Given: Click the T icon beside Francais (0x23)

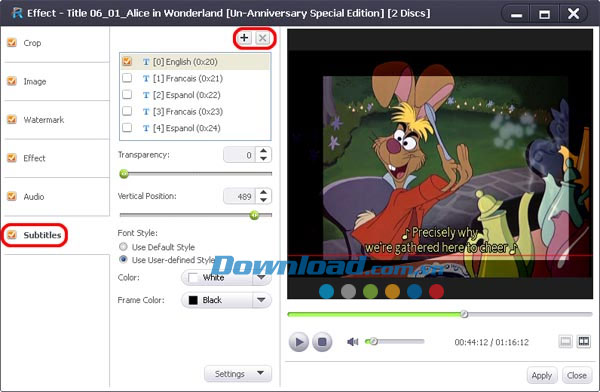Looking at the screenshot, I should (146, 112).
